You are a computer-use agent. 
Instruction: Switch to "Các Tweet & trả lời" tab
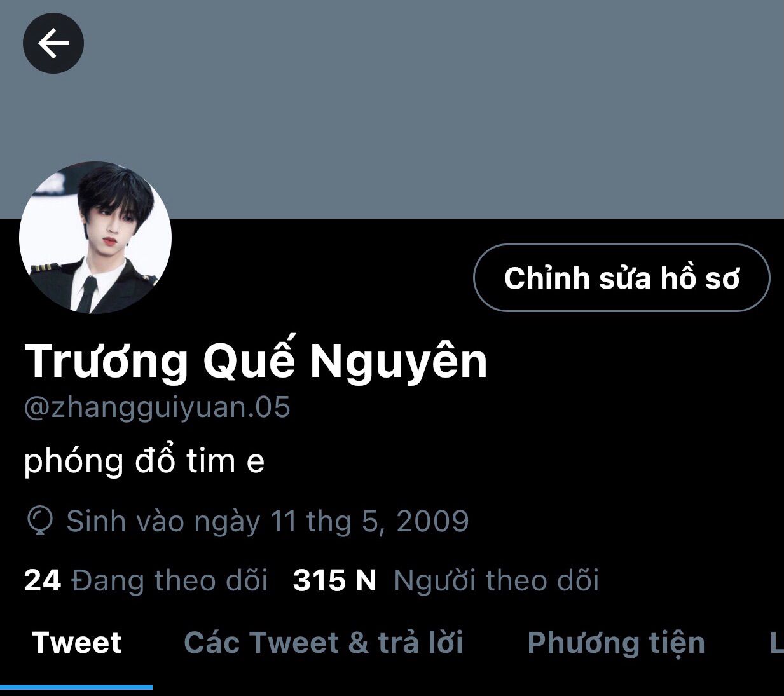click(324, 643)
